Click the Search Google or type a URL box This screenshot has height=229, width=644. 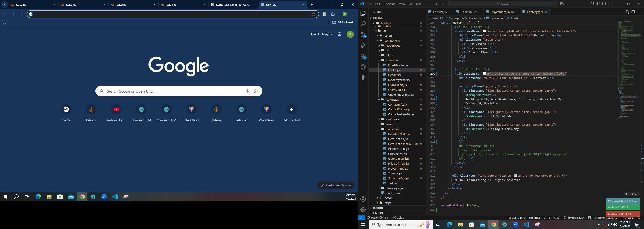pos(179,91)
